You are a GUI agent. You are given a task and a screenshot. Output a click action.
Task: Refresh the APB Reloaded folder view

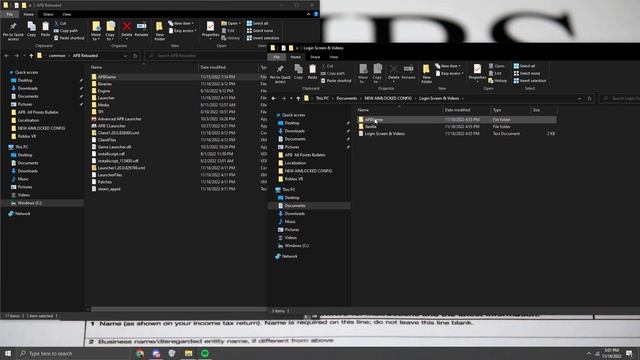(x=135, y=56)
